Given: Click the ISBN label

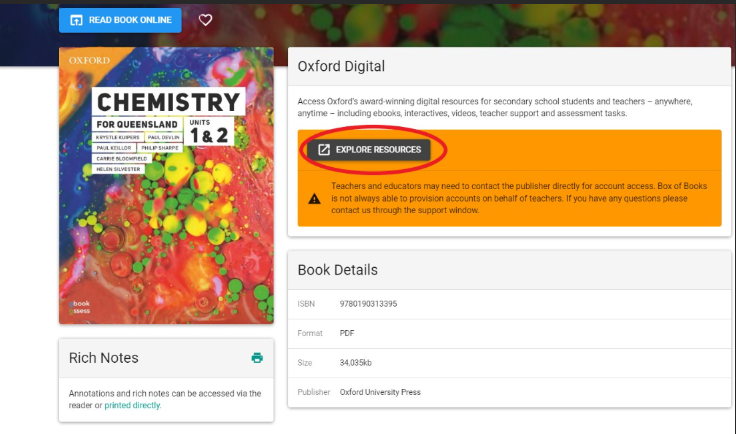Looking at the screenshot, I should 306,304.
